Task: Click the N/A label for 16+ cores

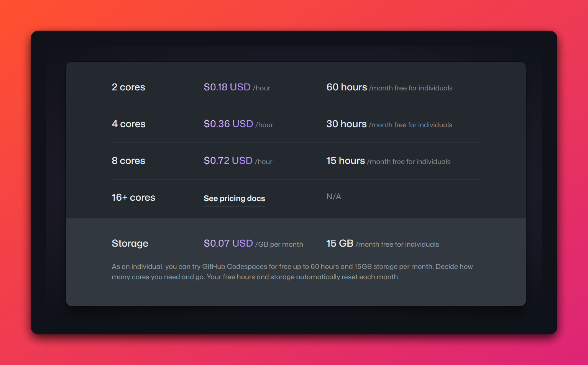Action: 333,196
